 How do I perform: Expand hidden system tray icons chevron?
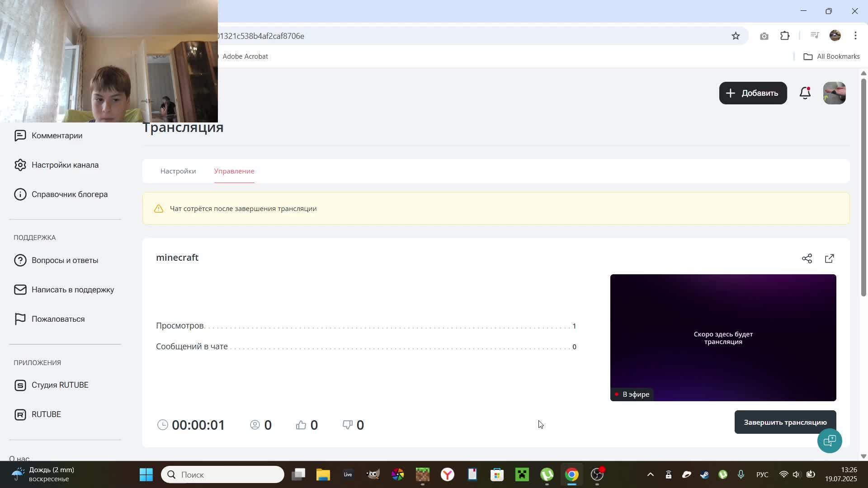click(650, 474)
